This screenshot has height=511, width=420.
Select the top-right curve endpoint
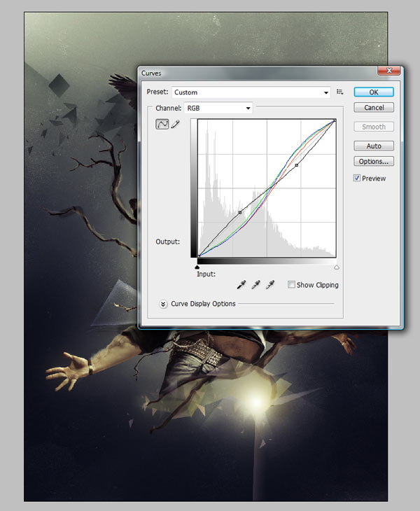click(x=335, y=121)
